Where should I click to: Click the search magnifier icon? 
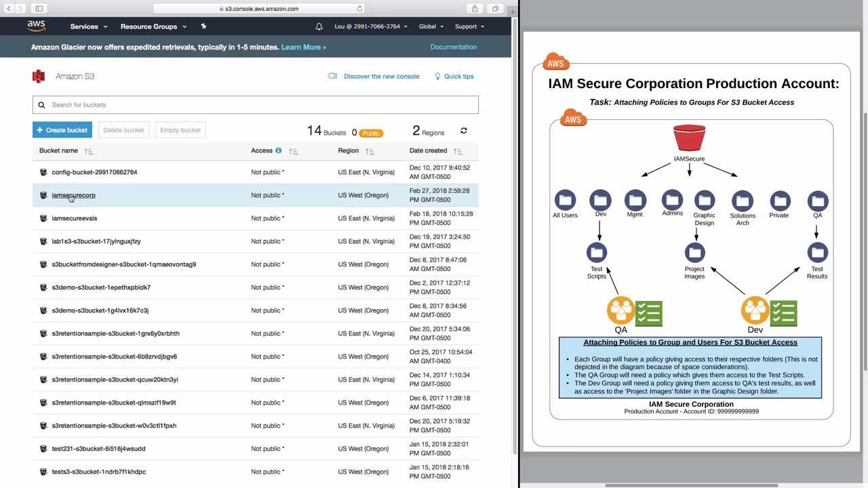(41, 105)
